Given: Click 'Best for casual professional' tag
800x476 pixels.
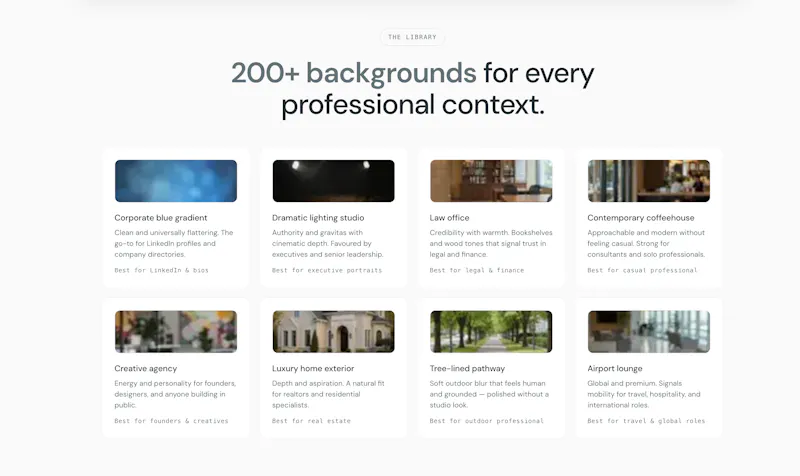Looking at the screenshot, I should click(x=642, y=270).
